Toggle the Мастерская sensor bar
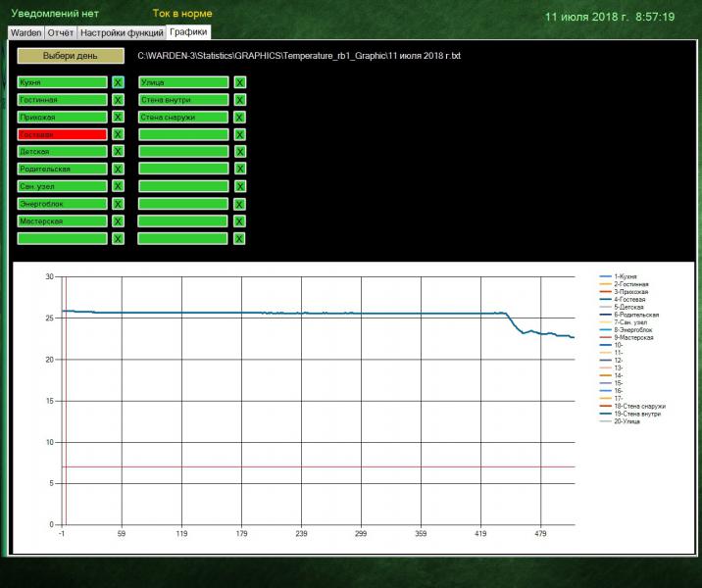This screenshot has height=588, width=702. [x=62, y=221]
